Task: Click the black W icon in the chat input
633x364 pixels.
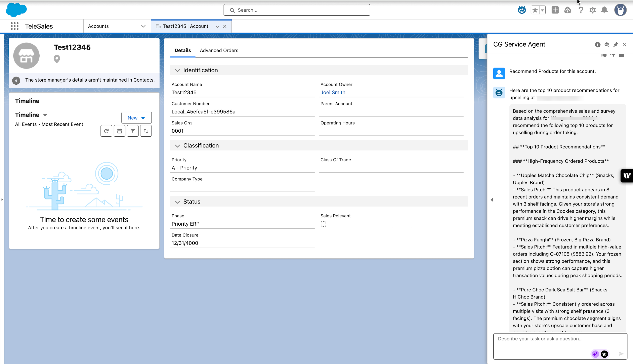Action: (604, 354)
